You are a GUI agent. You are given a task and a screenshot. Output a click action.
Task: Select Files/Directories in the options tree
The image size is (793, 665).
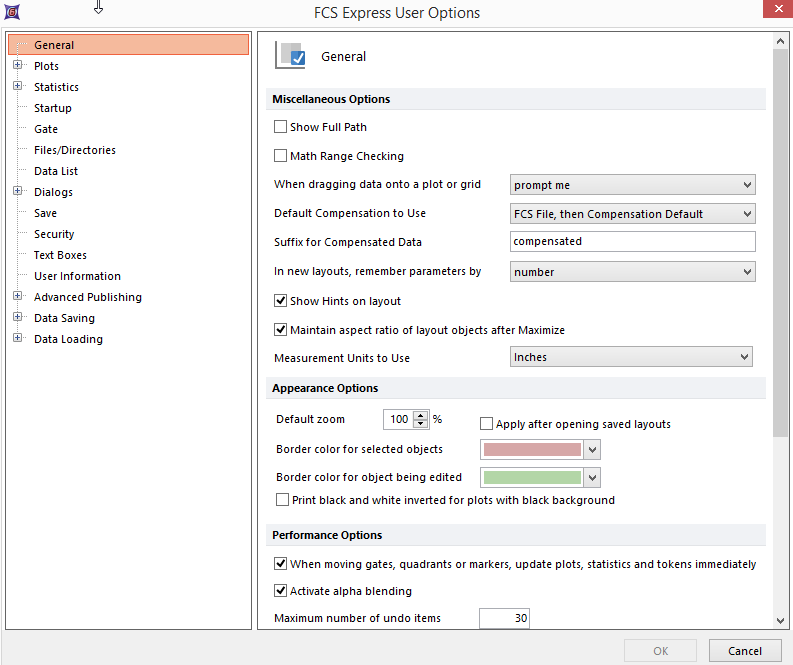pos(75,150)
